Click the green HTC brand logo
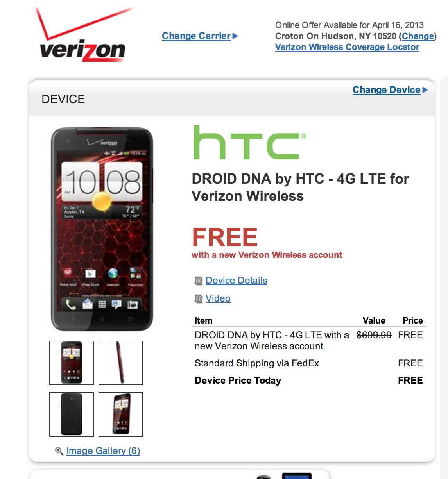This screenshot has height=479, width=448. (250, 142)
